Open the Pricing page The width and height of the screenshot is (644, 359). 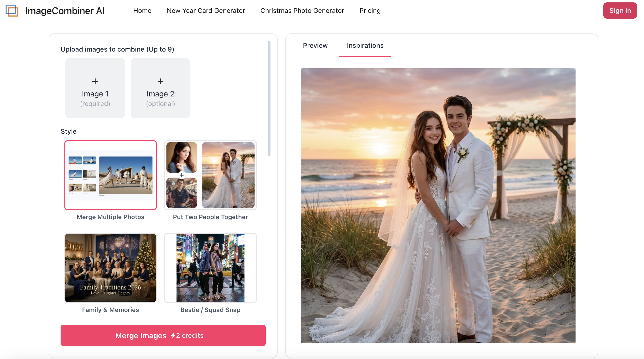pyautogui.click(x=370, y=11)
